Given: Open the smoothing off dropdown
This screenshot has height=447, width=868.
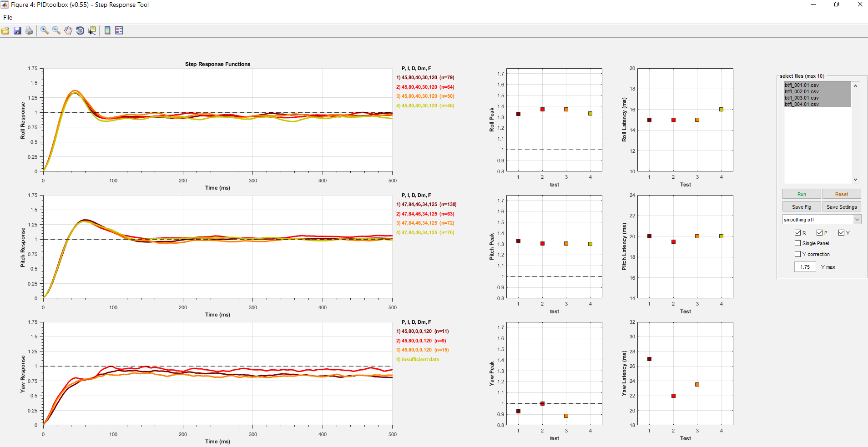Looking at the screenshot, I should click(822, 219).
